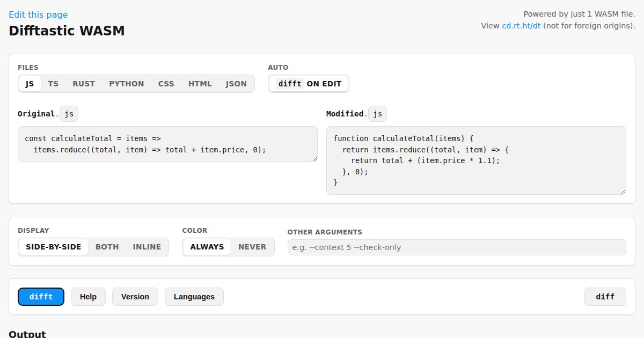This screenshot has width=644, height=338.
Task: Focus the Original code text area
Action: [167, 144]
